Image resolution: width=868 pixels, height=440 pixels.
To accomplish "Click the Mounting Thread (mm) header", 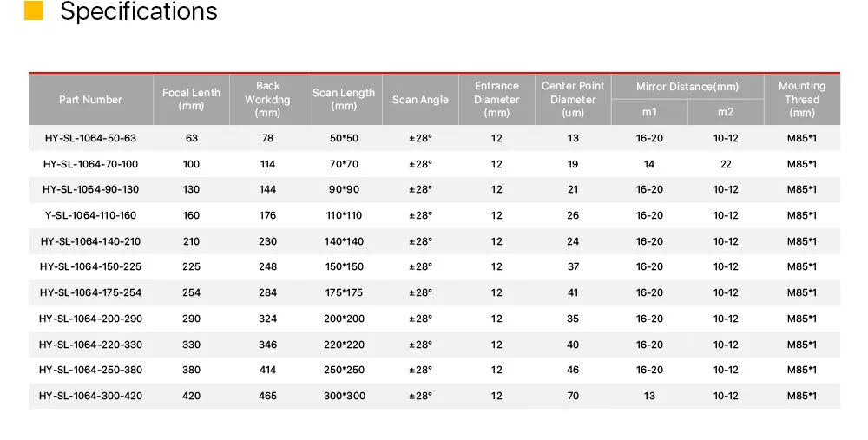I will (802, 100).
